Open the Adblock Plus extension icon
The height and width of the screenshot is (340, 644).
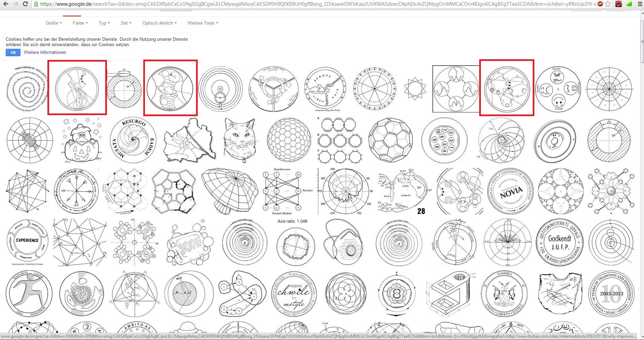(600, 4)
